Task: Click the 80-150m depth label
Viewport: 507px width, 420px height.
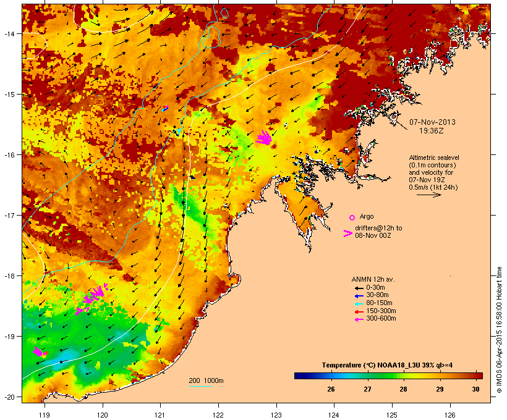Action: 379,303
